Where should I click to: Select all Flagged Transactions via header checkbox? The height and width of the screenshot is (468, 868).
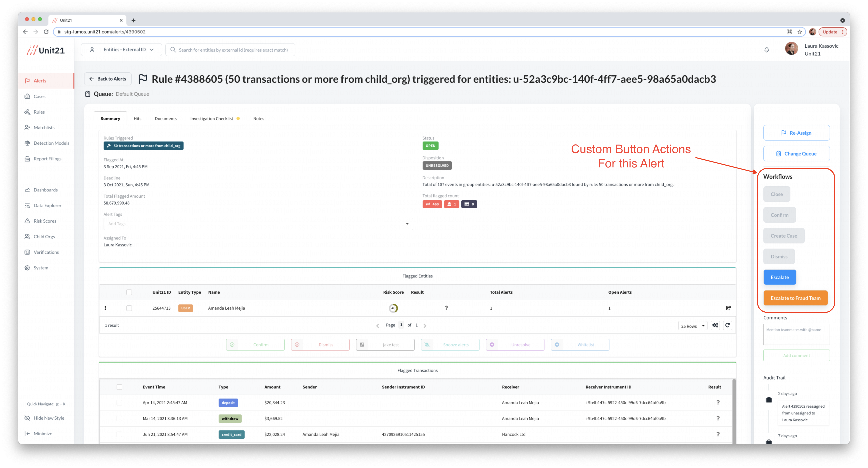pos(119,387)
